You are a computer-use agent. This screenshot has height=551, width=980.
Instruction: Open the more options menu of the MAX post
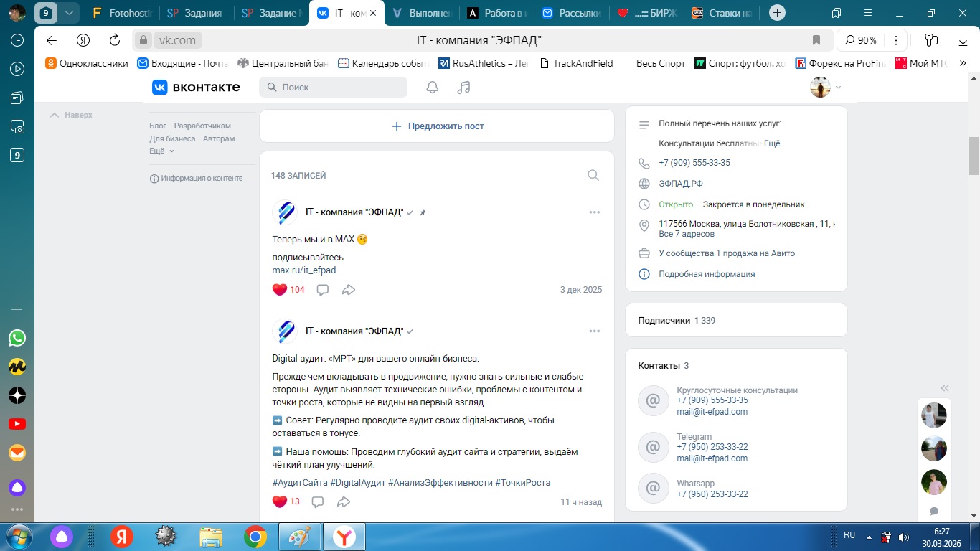(x=594, y=212)
